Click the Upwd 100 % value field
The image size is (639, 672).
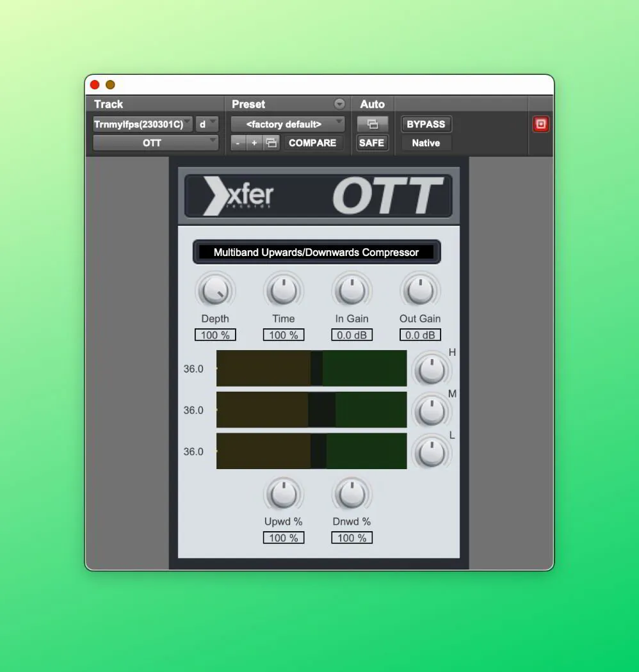pyautogui.click(x=284, y=538)
